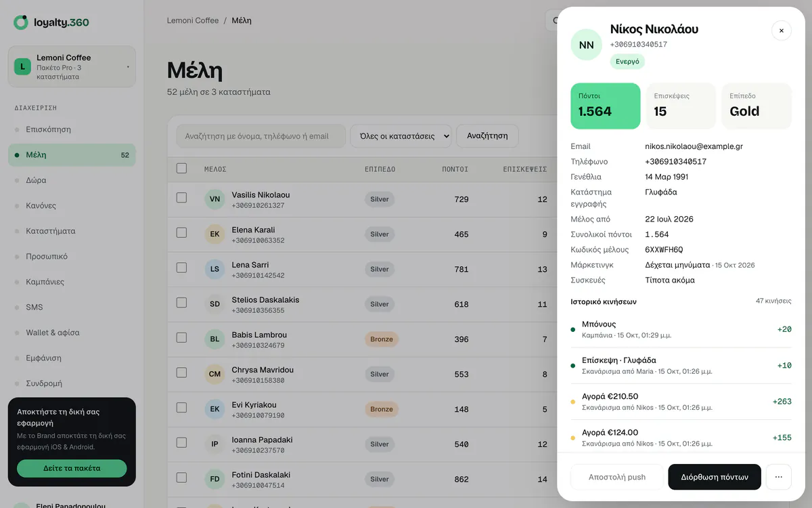
Task: Click the NN avatar in the member panel
Action: point(587,45)
